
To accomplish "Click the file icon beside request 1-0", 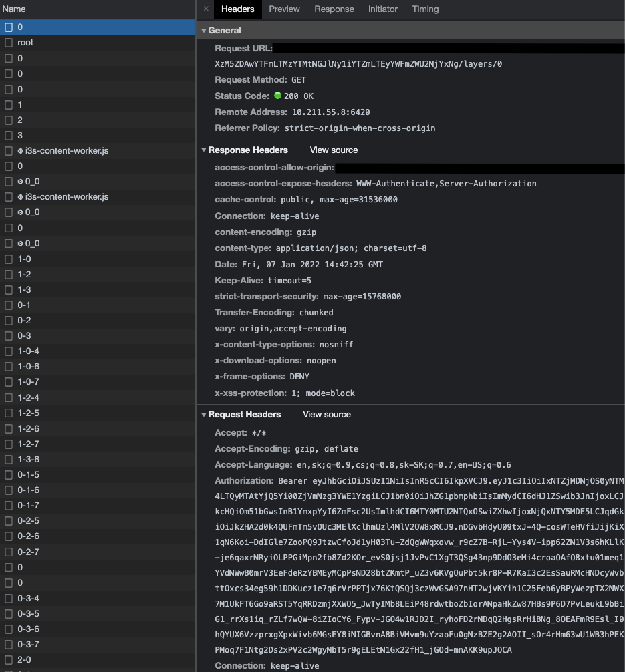I will click(x=9, y=259).
